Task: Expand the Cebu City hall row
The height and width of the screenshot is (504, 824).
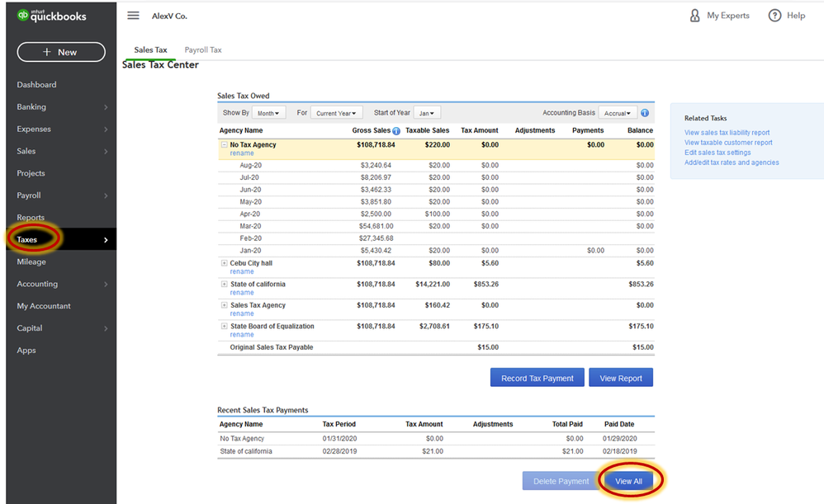Action: (x=224, y=263)
